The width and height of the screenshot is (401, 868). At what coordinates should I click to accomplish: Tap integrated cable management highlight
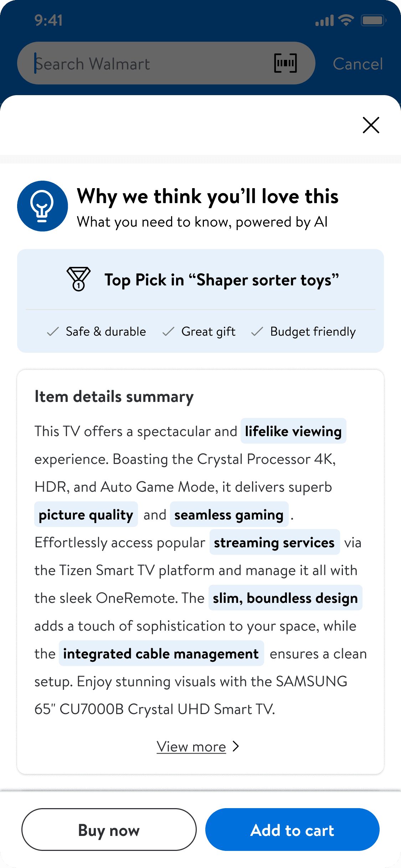[161, 653]
